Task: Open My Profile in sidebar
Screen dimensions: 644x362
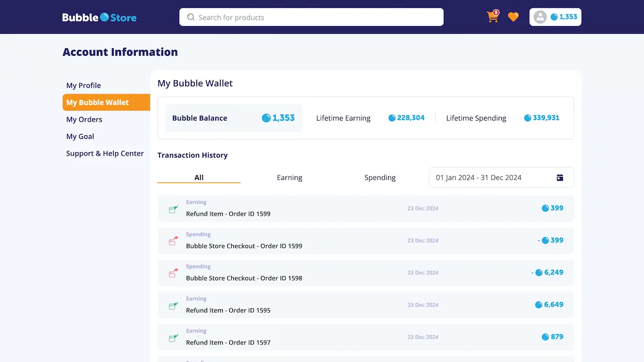Action: [84, 85]
